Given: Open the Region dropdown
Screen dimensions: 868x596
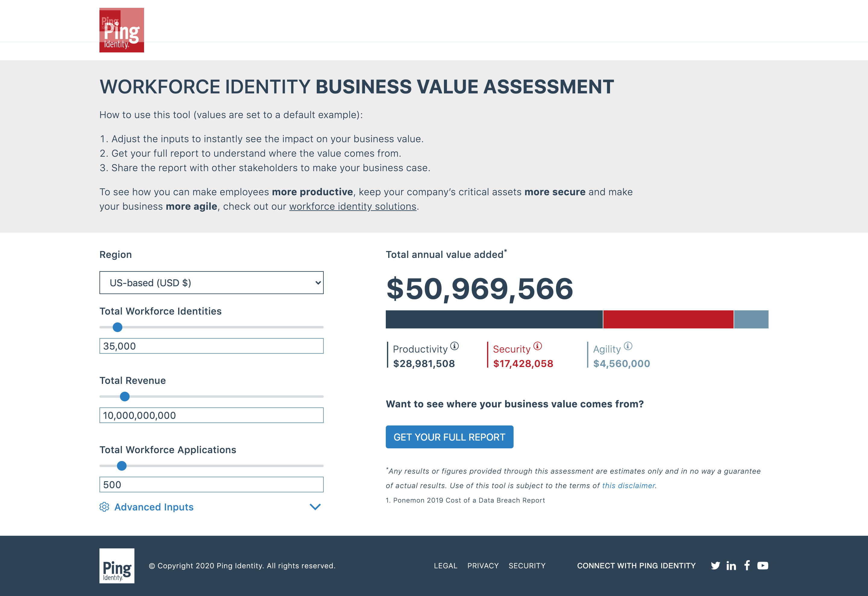Looking at the screenshot, I should (x=211, y=283).
